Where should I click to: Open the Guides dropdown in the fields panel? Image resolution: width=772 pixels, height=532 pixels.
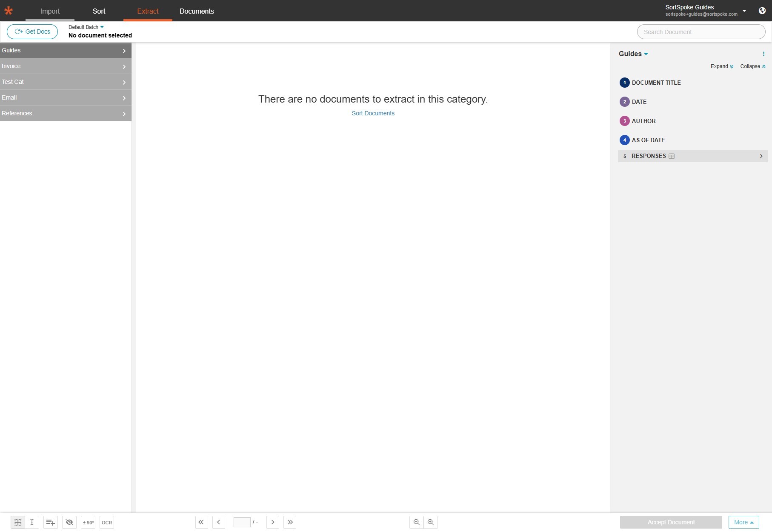(633, 54)
